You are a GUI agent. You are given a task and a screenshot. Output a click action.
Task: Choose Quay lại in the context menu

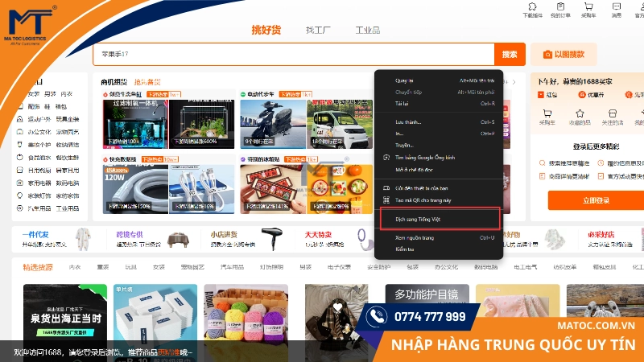tap(439, 81)
